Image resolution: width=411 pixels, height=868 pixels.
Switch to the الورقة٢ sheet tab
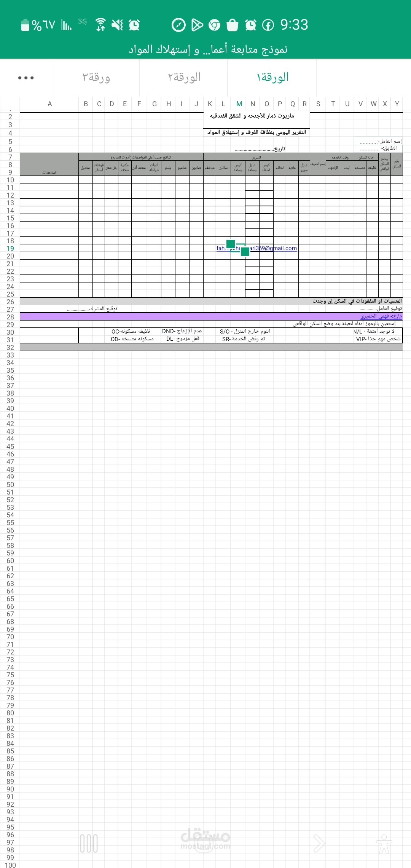(184, 77)
